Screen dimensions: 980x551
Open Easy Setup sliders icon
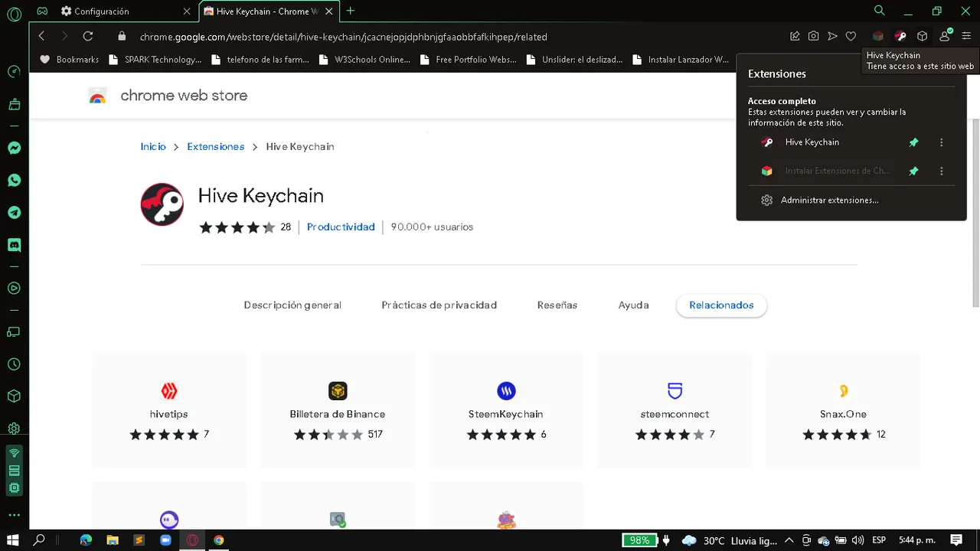[x=966, y=36]
